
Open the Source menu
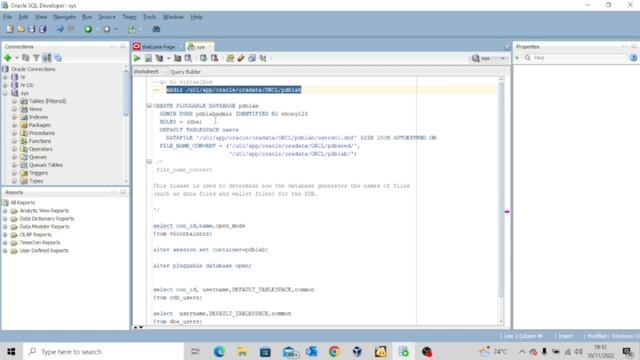(107, 17)
